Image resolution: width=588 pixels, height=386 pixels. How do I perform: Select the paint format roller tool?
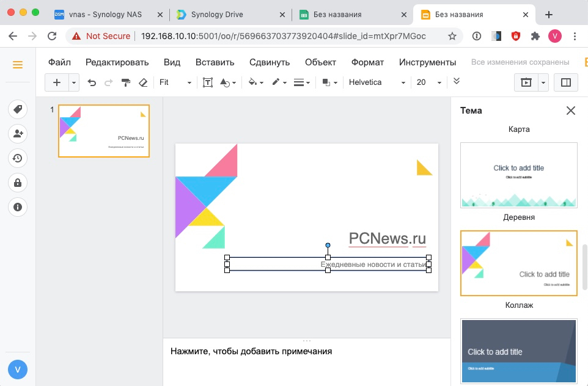126,82
